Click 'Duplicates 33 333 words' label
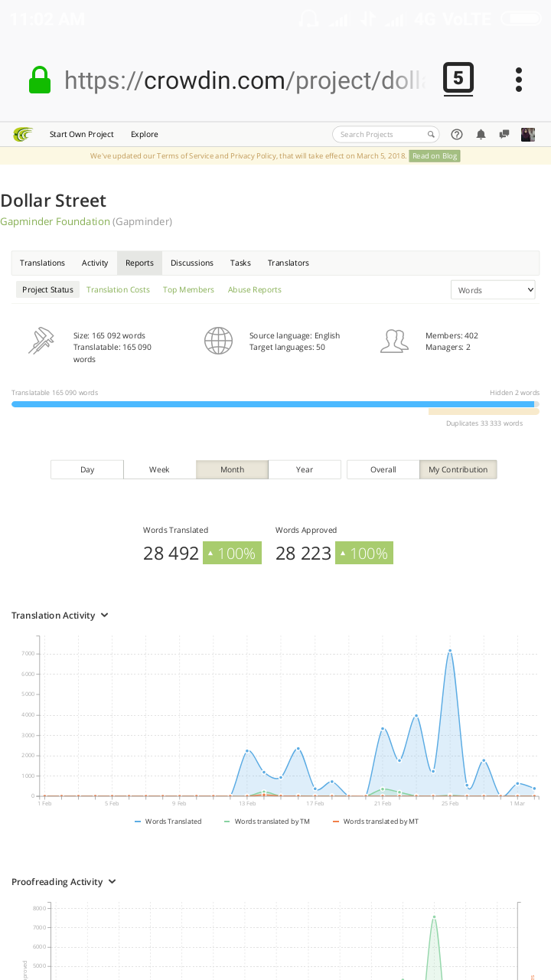551x980 pixels. (x=484, y=423)
